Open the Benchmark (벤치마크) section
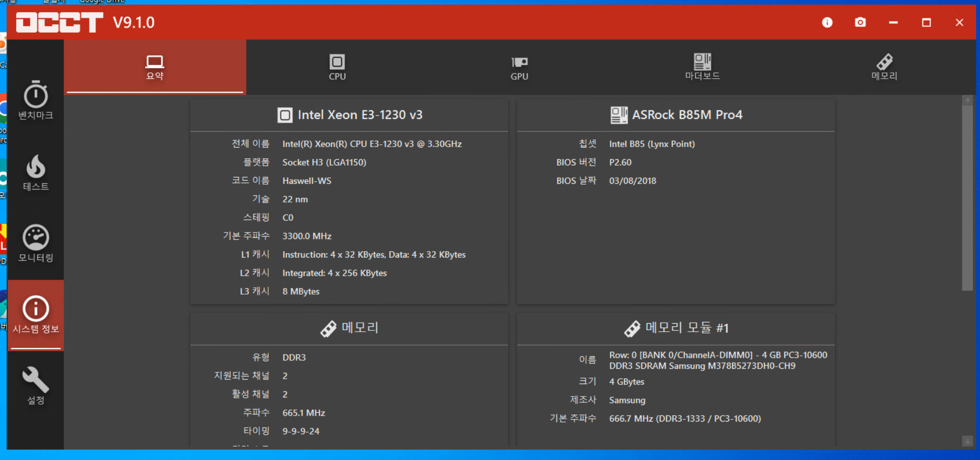Screen dimensions: 980x460 36,100
